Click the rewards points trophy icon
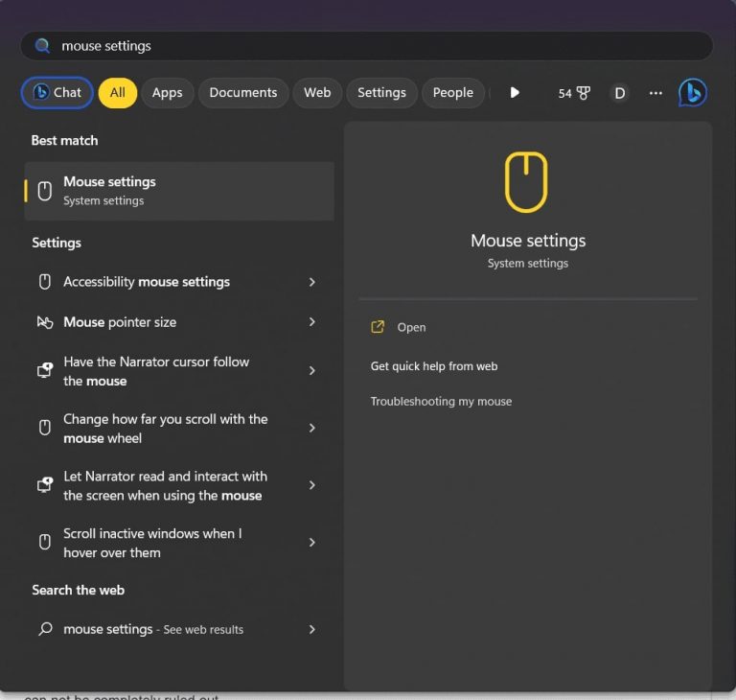 [583, 93]
